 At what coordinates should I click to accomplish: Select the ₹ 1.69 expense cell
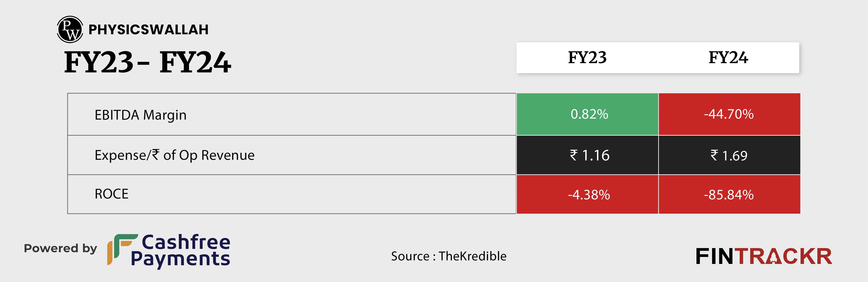(729, 155)
